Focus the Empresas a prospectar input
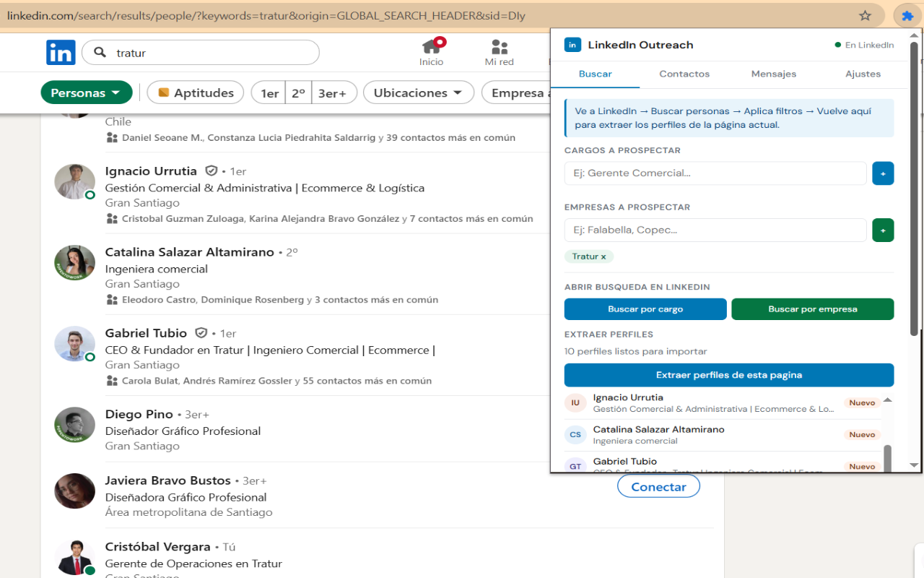This screenshot has height=578, width=924. [x=715, y=230]
